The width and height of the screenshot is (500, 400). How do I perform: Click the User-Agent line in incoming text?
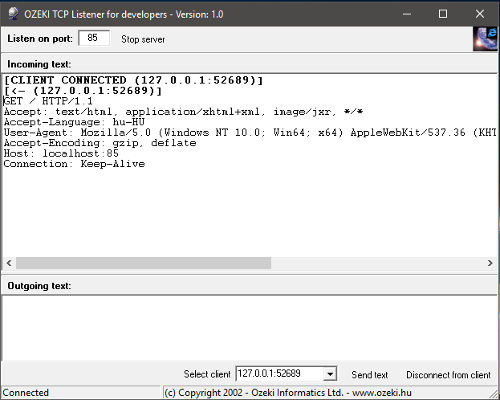(x=250, y=132)
